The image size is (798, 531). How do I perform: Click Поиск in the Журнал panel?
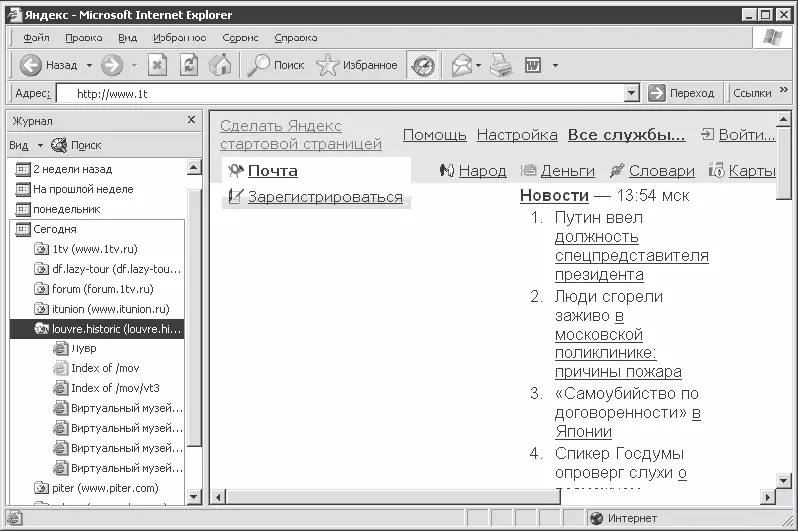pyautogui.click(x=76, y=146)
